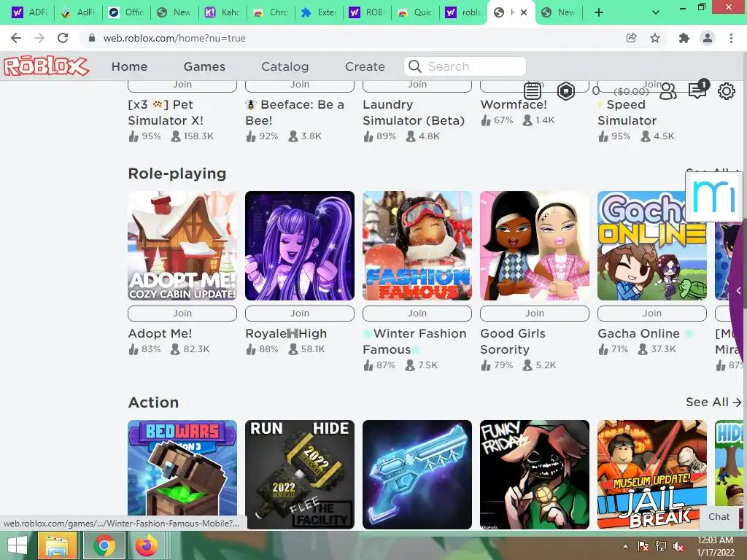View site info padlock icon
The image size is (747, 560).
click(92, 38)
